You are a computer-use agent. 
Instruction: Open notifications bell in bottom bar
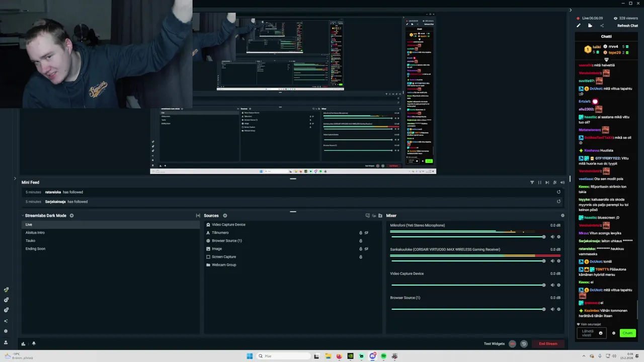pos(34,344)
